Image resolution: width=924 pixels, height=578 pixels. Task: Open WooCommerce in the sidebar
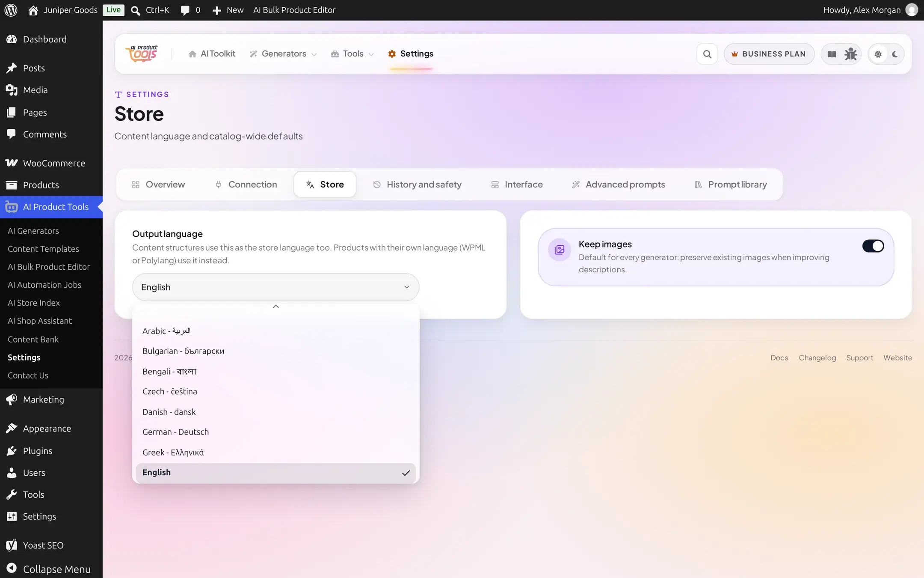tap(51, 163)
